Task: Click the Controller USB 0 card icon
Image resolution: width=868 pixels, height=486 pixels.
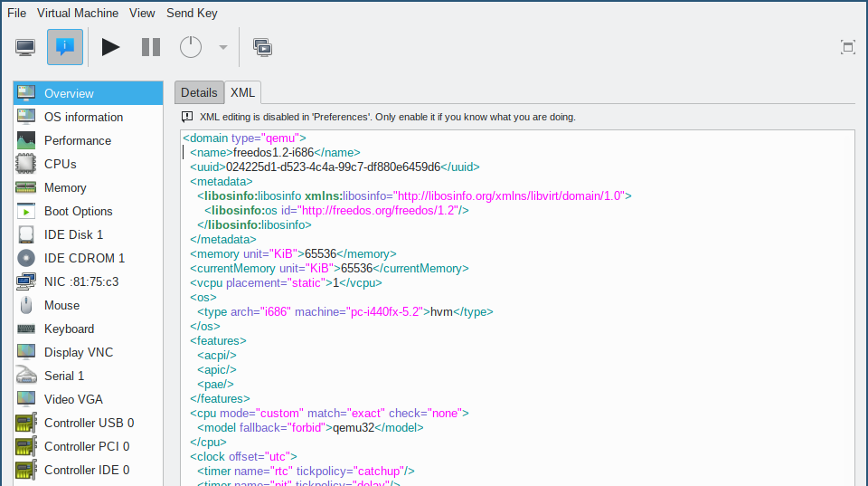Action: [x=26, y=423]
